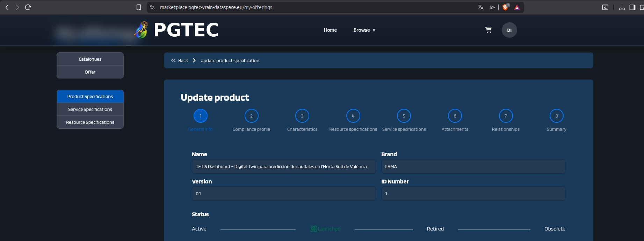Open the site information icon in the address bar
Image resolution: width=644 pixels, height=241 pixels.
[152, 7]
